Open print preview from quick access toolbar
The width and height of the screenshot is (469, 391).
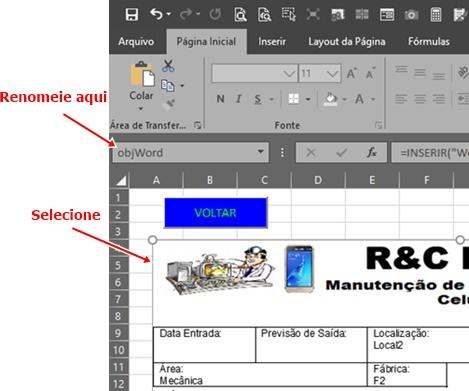coord(240,15)
